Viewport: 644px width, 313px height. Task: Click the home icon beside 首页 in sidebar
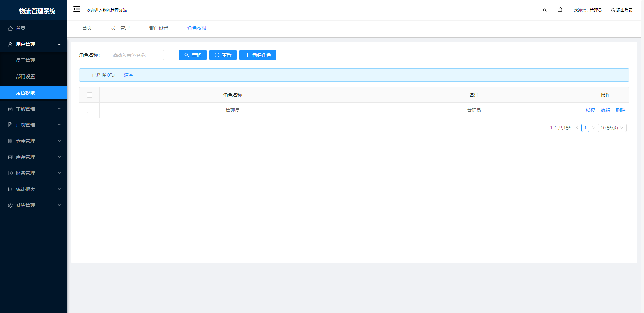[x=10, y=28]
